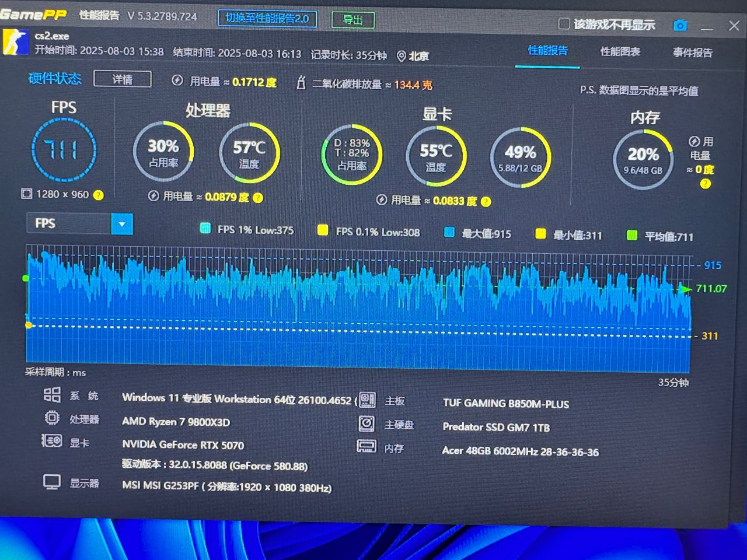Click the 20% memory usage gauge
The height and width of the screenshot is (560, 747).
pos(643,159)
